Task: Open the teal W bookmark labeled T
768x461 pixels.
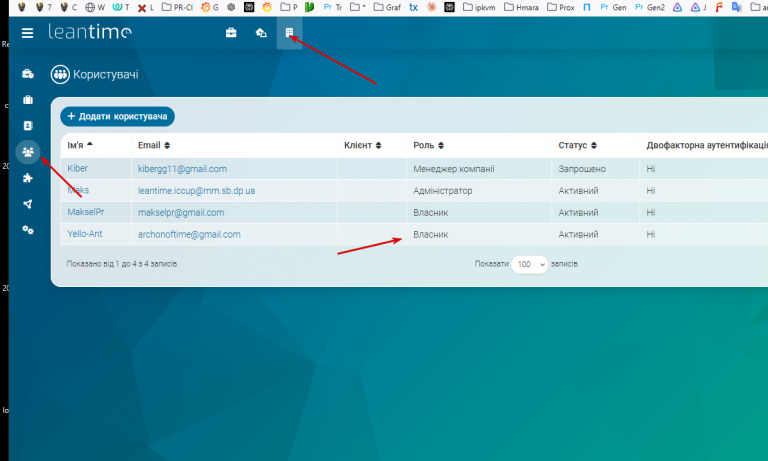Action: pos(121,7)
